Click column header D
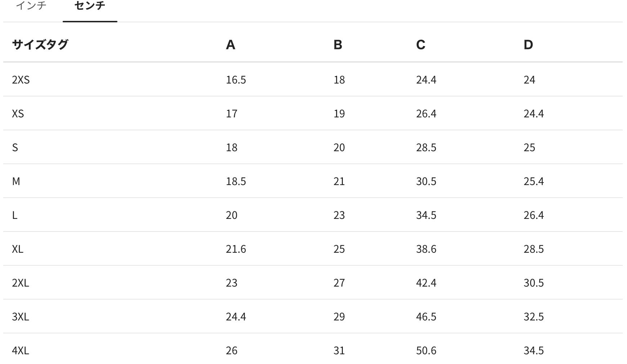 pyautogui.click(x=528, y=45)
